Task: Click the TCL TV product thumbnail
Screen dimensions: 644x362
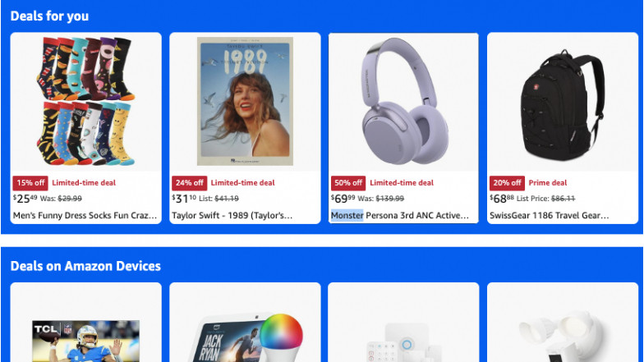Action: click(x=85, y=341)
